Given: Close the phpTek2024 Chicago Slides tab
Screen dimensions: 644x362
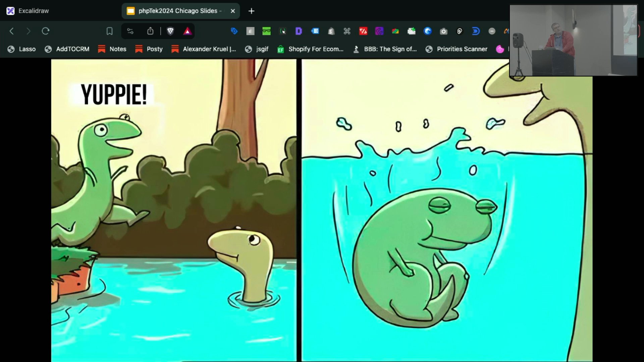Looking at the screenshot, I should click(233, 11).
